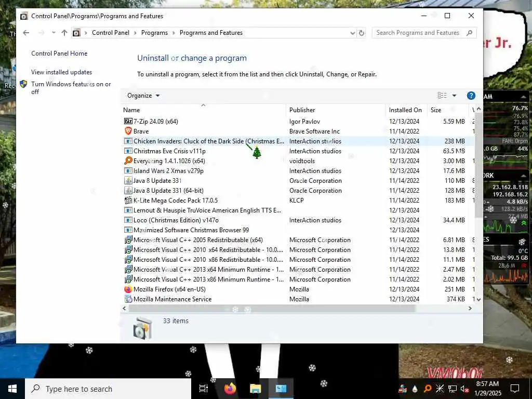This screenshot has height=399, width=532.
Task: Open Task View on the taskbar
Action: (204, 389)
